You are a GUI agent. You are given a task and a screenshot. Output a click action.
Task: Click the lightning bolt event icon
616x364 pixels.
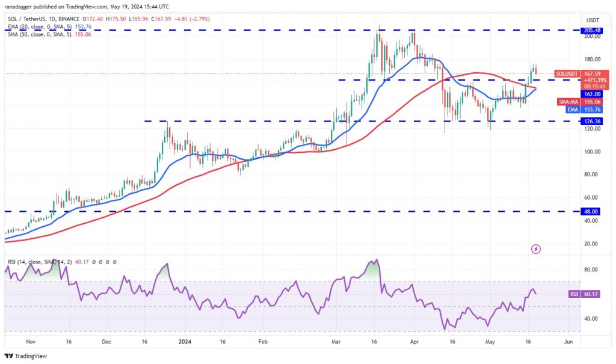pos(536,249)
